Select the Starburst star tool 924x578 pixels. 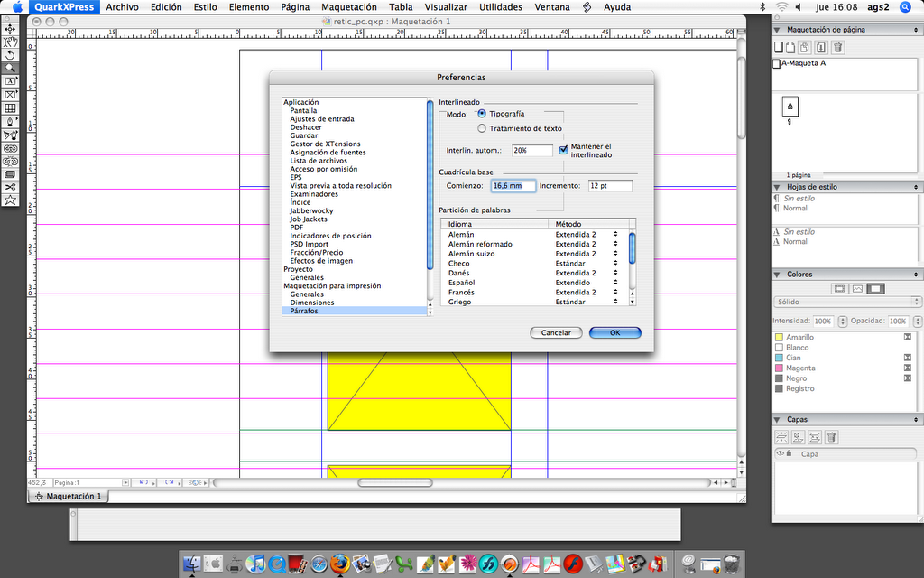point(10,200)
